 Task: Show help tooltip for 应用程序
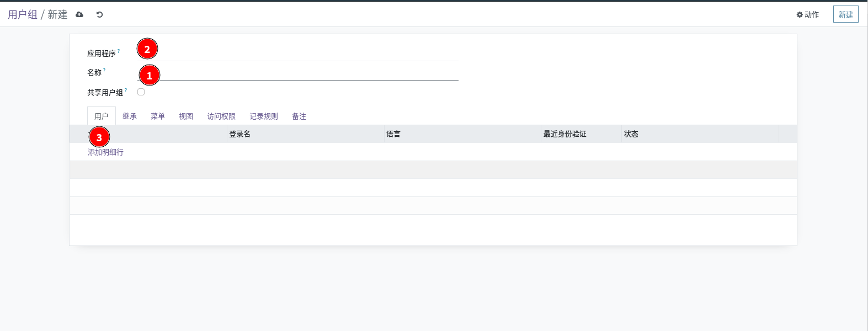click(x=119, y=51)
